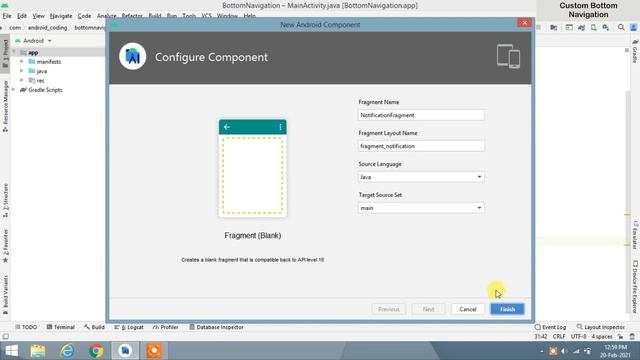640x360 pixels.
Task: Click the AVD Manager device icon
Action: click(593, 27)
